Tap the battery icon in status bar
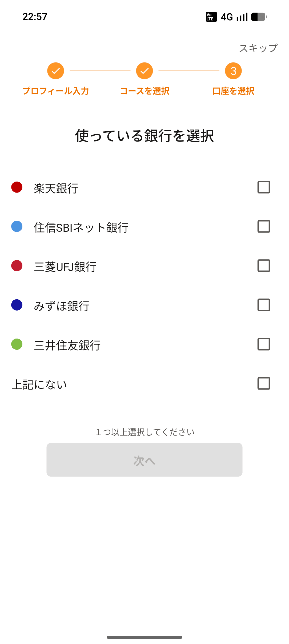The height and width of the screenshot is (644, 289). click(x=259, y=17)
